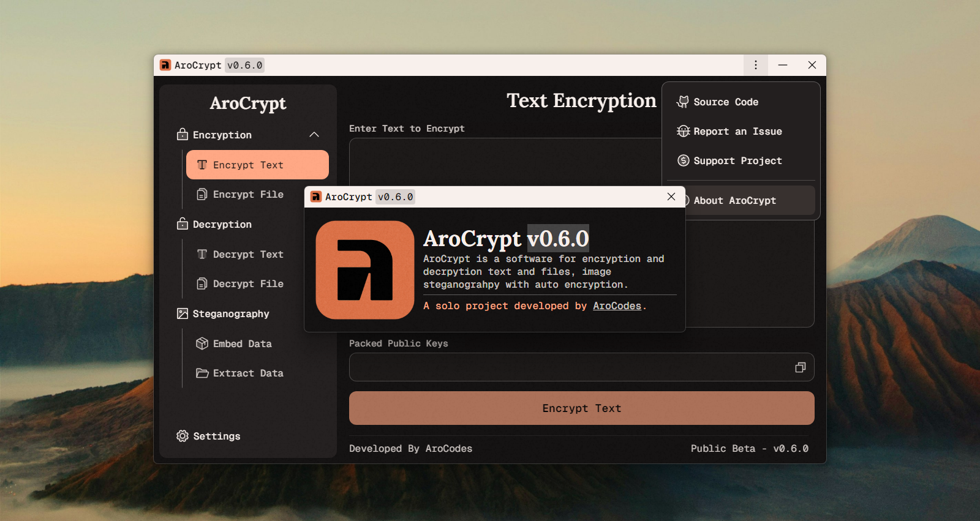Viewport: 980px width, 521px height.
Task: Click the Steganography image icon
Action: (x=183, y=313)
